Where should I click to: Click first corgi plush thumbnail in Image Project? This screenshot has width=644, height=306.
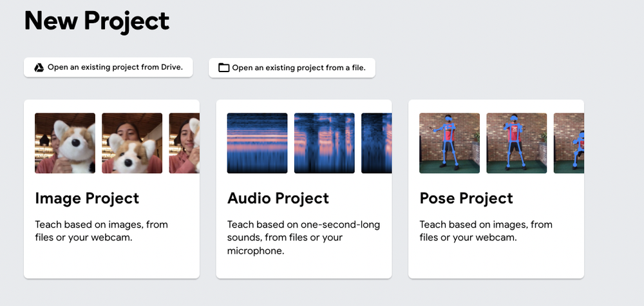65,143
